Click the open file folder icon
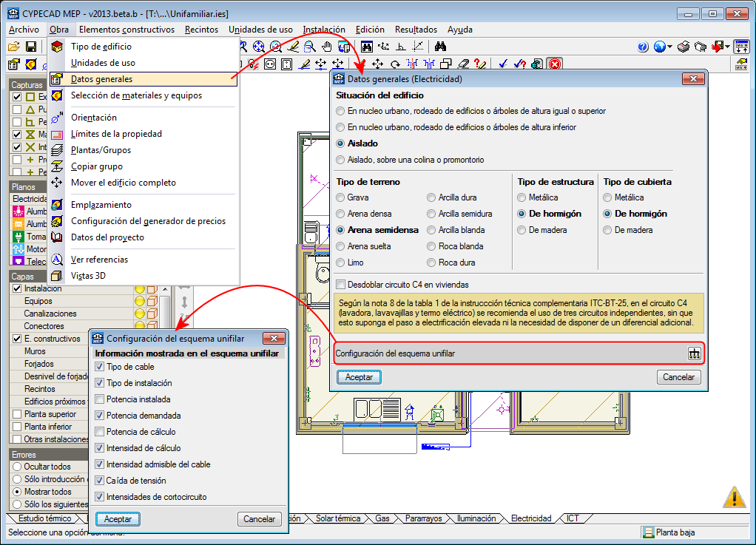756x545 pixels. pos(14,47)
